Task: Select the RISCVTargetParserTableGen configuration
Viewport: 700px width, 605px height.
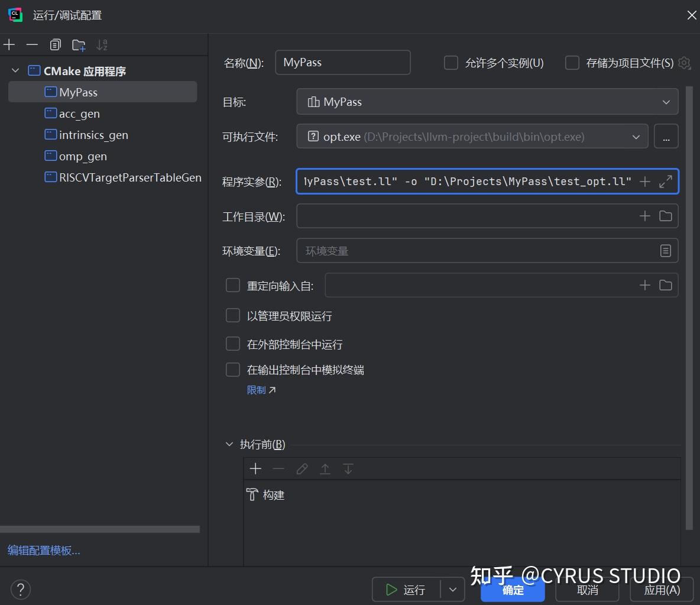Action: pyautogui.click(x=123, y=177)
